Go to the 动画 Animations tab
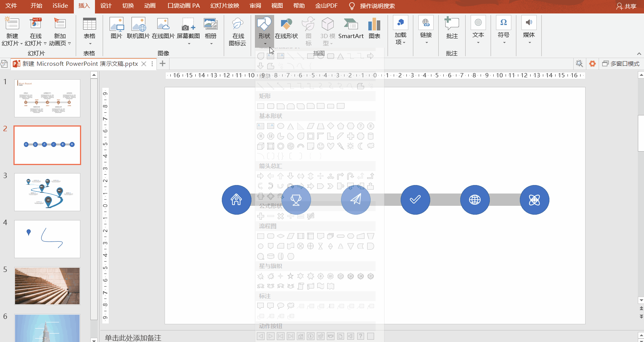Image resolution: width=644 pixels, height=342 pixels. click(150, 6)
